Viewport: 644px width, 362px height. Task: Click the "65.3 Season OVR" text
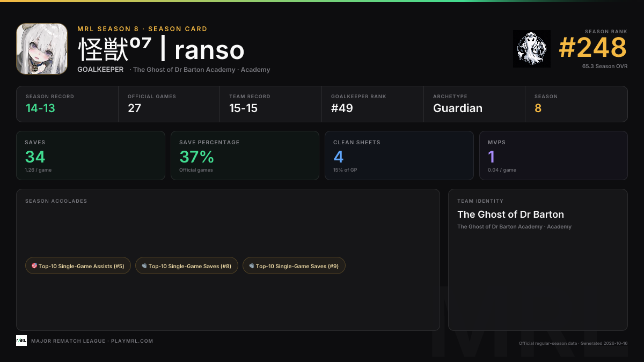[605, 67]
